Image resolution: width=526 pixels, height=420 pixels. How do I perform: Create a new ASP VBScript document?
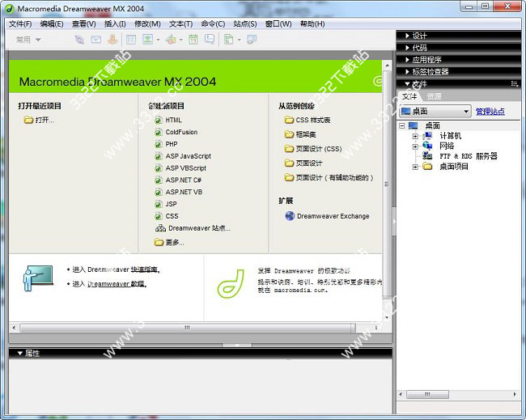(180, 168)
